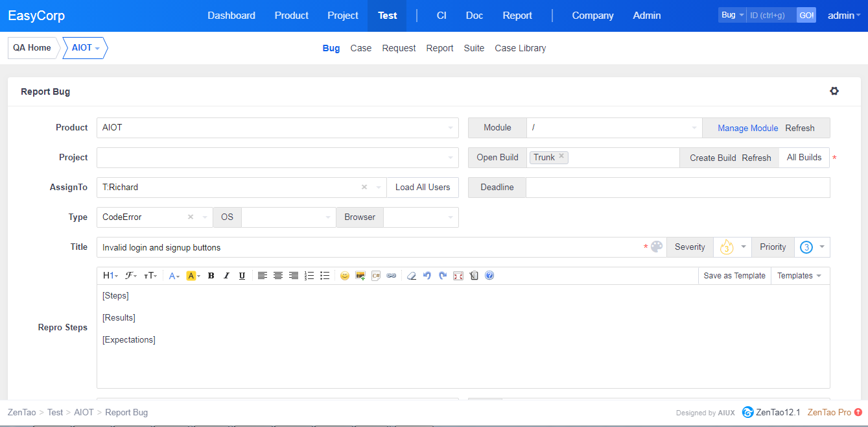Screen dimensions: 868x427
Task: Insert an emoticon in repro steps
Action: [x=345, y=276]
